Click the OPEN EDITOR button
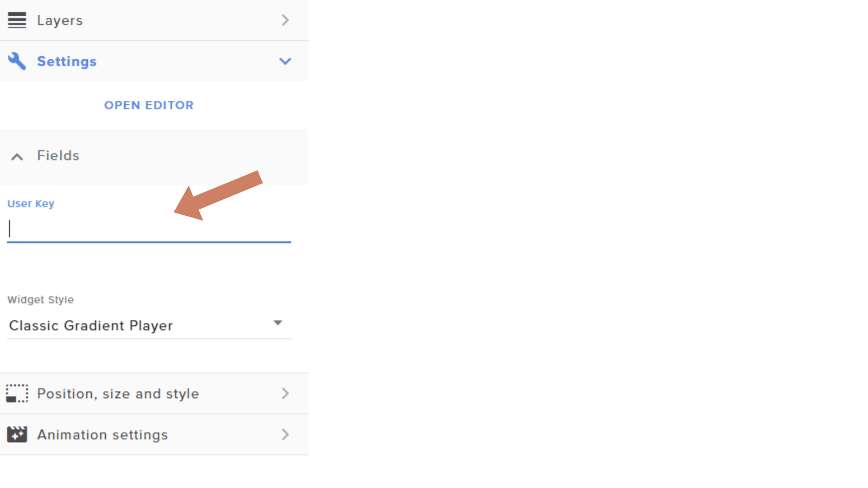868x488 pixels. point(149,105)
